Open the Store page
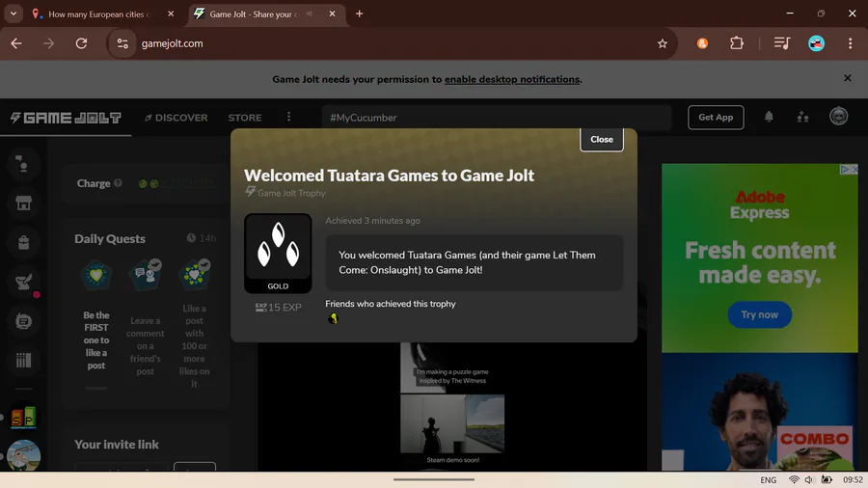Image resolution: width=868 pixels, height=488 pixels. (245, 118)
